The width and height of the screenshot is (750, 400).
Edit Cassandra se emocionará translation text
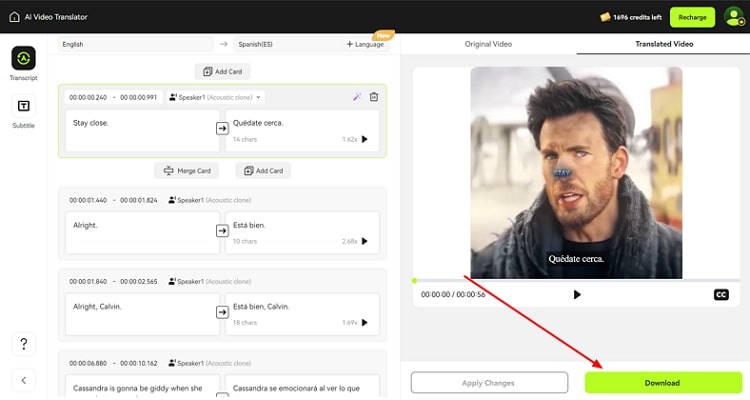[x=302, y=388]
